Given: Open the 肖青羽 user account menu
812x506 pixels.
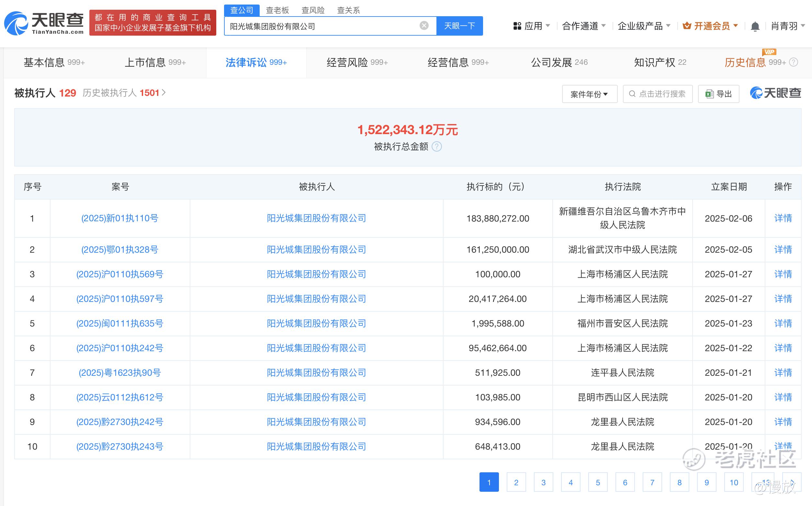Looking at the screenshot, I should [x=788, y=26].
